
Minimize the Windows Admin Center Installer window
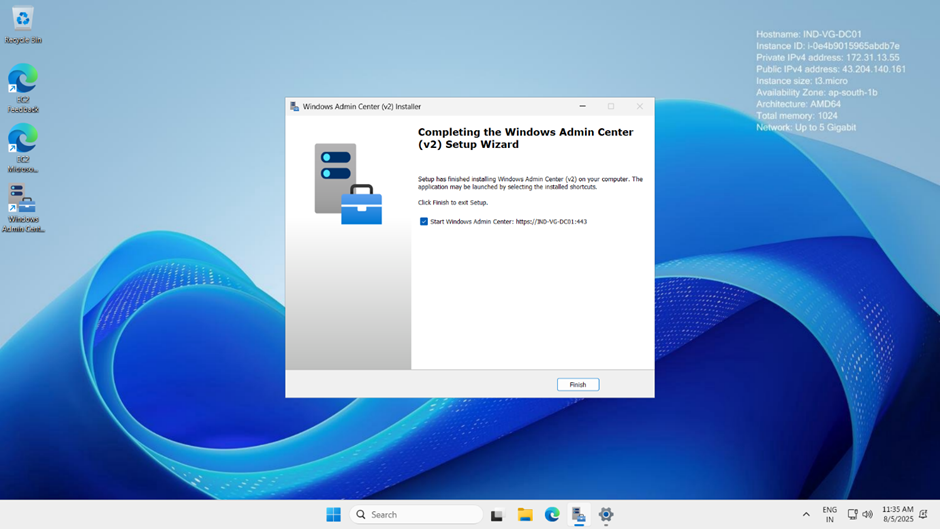click(x=582, y=106)
